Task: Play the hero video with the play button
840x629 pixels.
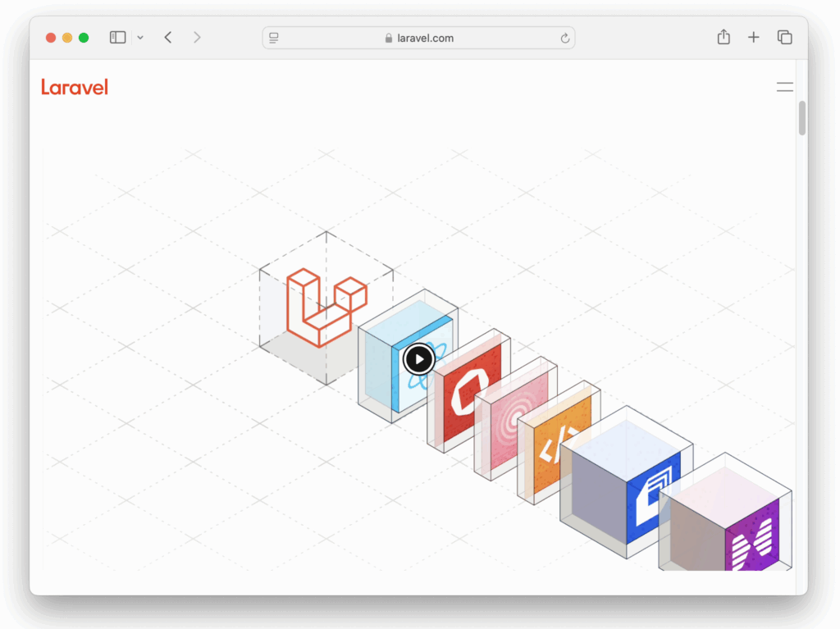Action: point(419,359)
